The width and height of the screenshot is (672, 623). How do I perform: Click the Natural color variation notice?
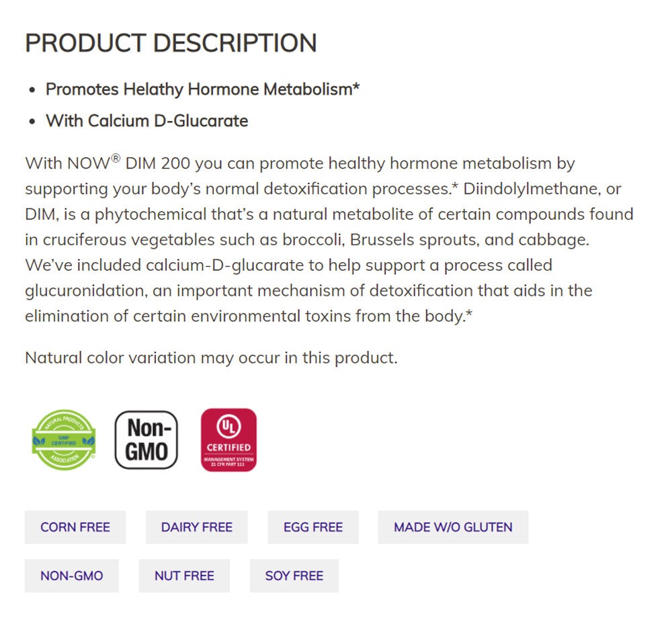[x=211, y=358]
